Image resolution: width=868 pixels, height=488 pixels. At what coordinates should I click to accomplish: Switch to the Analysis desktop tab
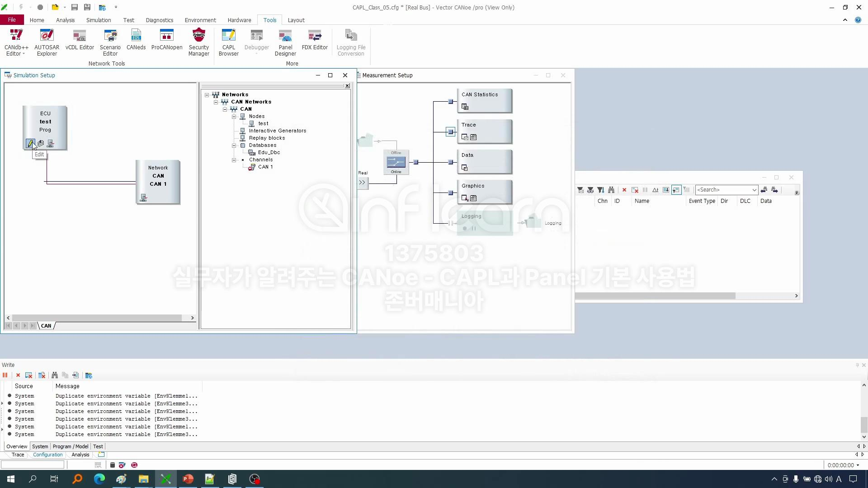(80, 455)
